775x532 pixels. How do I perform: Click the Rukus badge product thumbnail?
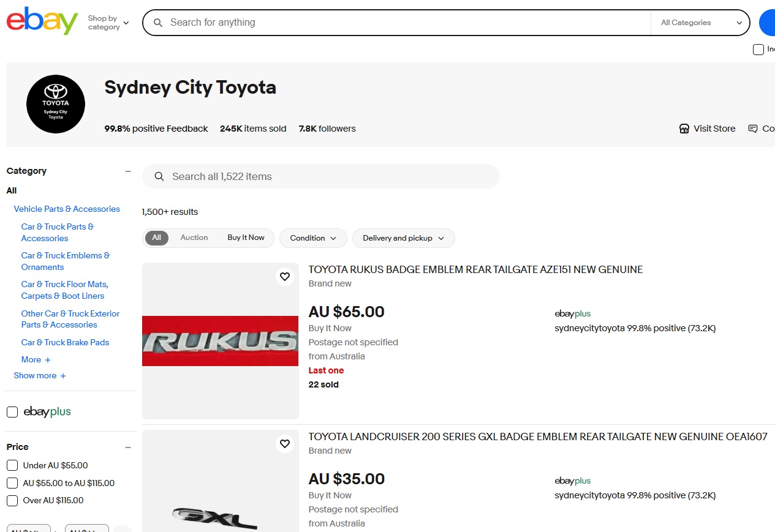click(220, 341)
